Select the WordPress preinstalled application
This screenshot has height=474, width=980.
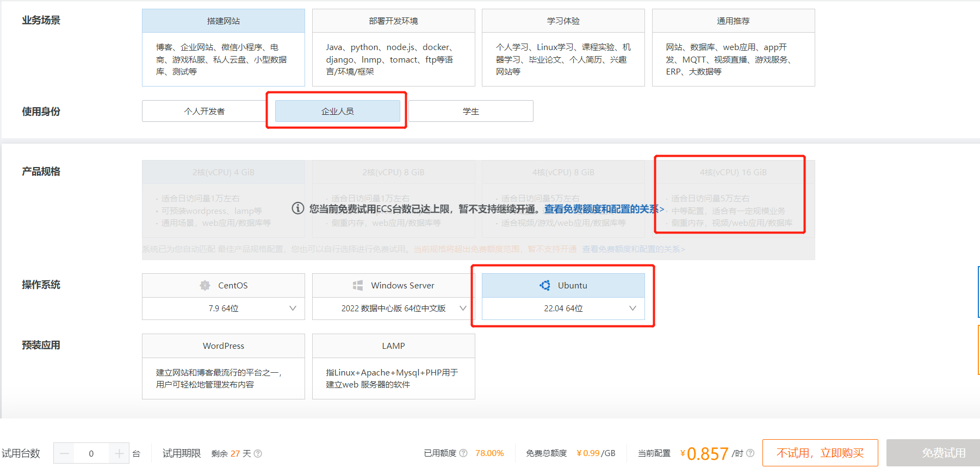pyautogui.click(x=224, y=366)
